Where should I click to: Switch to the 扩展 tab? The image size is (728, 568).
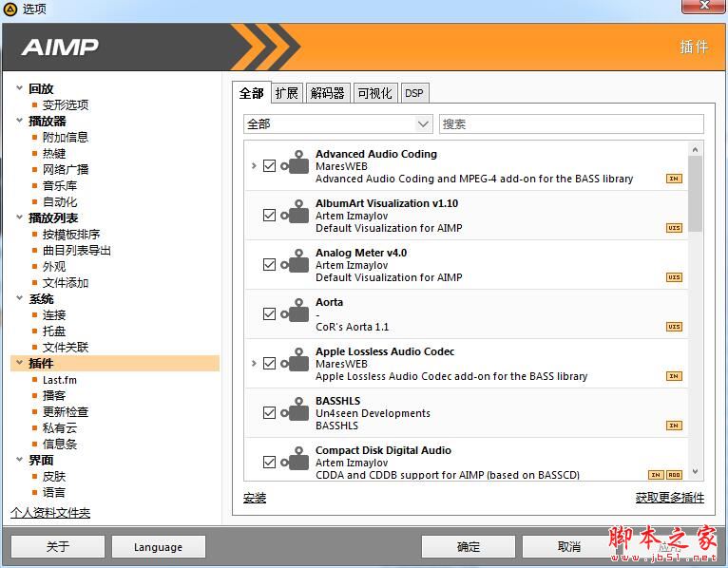286,93
